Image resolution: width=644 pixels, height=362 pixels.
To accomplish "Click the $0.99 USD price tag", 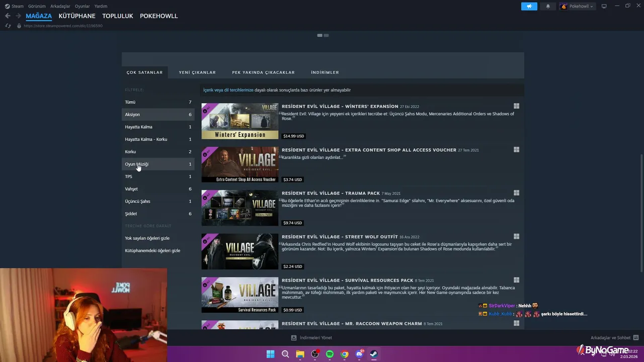I will (293, 310).
